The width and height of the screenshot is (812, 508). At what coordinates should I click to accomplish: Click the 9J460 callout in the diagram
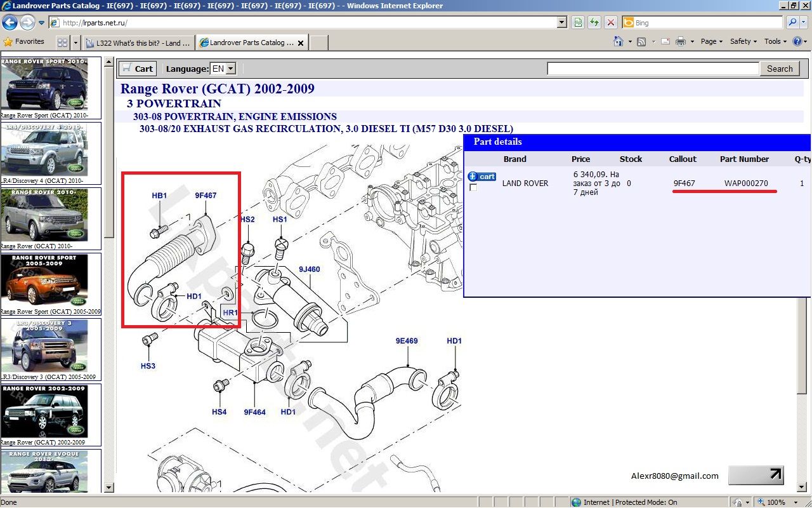(x=309, y=269)
